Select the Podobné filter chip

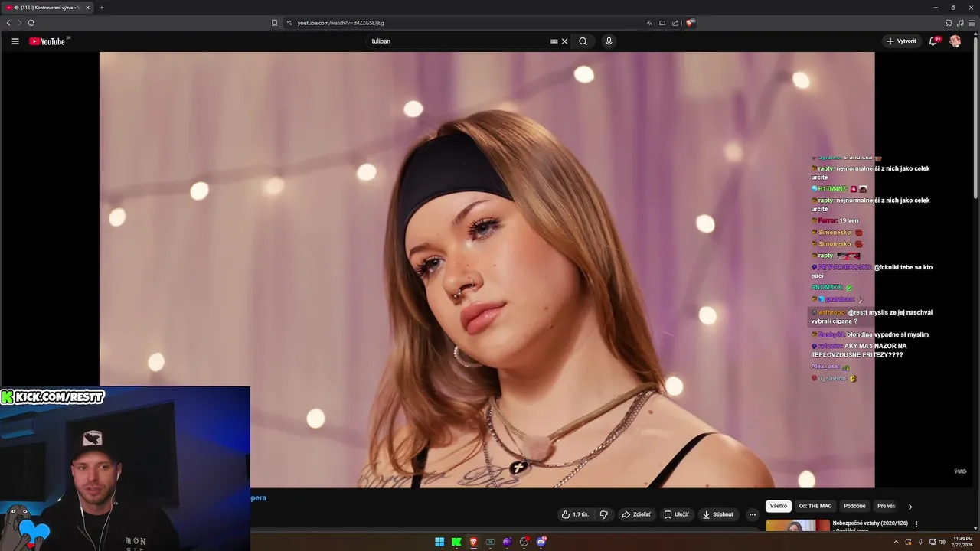[x=854, y=506]
